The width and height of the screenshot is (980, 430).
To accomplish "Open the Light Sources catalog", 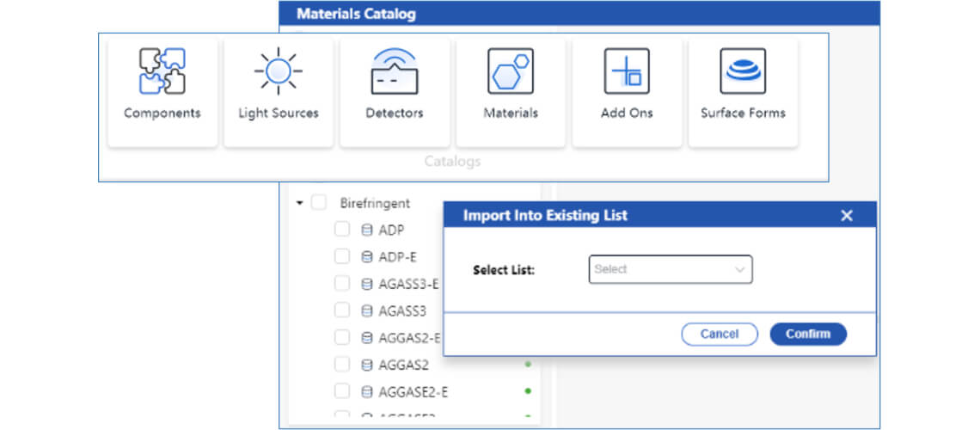I will pyautogui.click(x=278, y=91).
